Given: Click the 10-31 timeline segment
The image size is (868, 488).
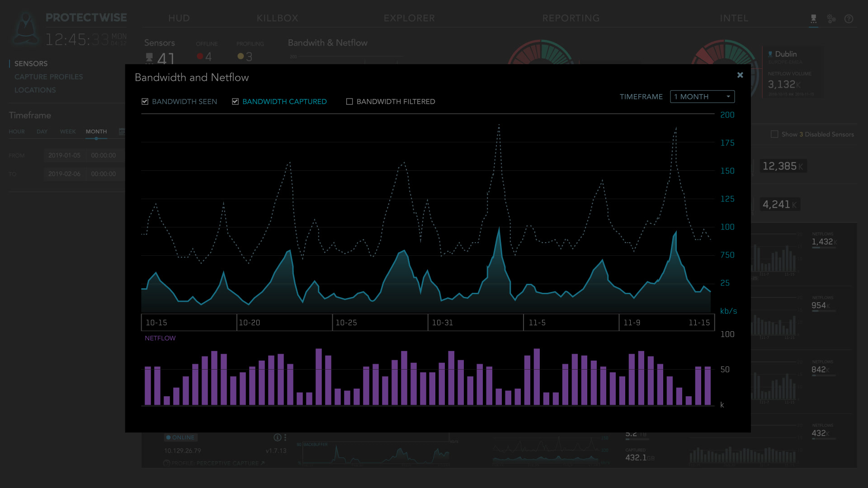Looking at the screenshot, I should tap(476, 323).
